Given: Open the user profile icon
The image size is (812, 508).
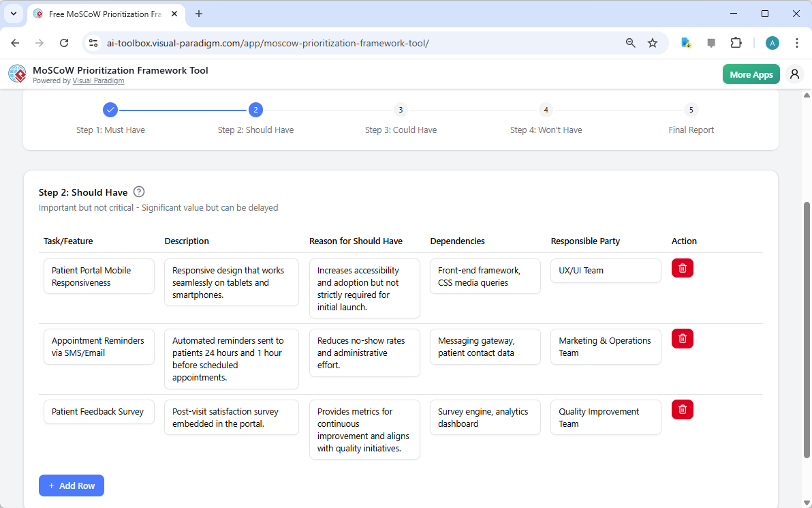Looking at the screenshot, I should [794, 74].
